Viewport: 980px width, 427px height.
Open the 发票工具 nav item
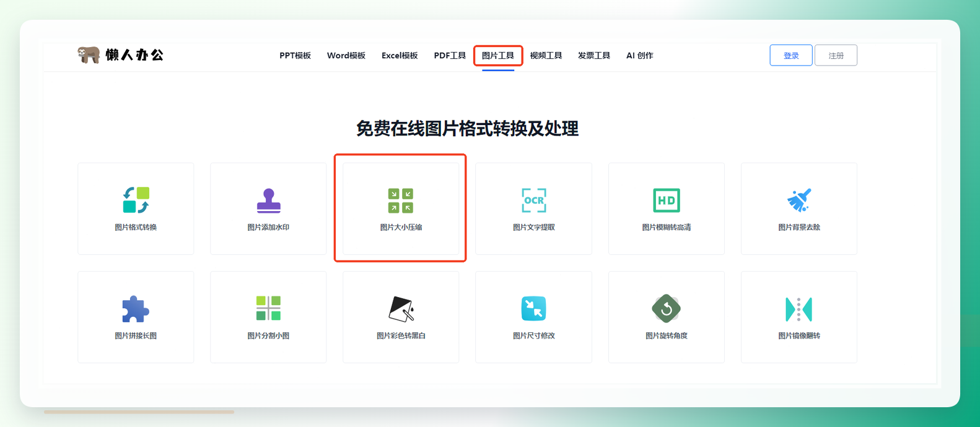coord(594,56)
